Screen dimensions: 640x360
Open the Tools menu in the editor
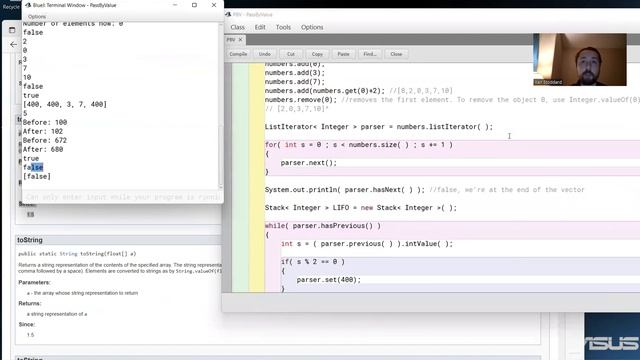pyautogui.click(x=283, y=27)
